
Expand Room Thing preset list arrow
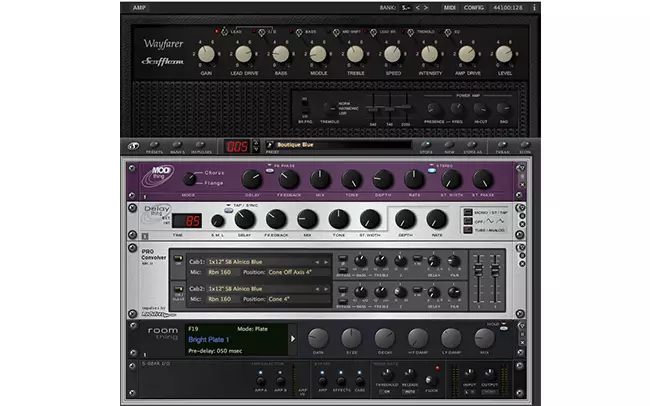tap(293, 339)
